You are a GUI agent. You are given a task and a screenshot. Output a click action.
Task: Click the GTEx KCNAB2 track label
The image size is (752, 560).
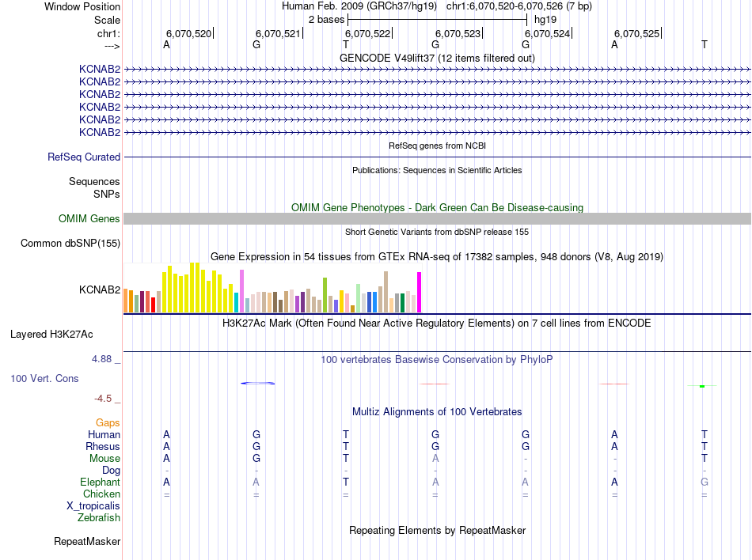[100, 289]
